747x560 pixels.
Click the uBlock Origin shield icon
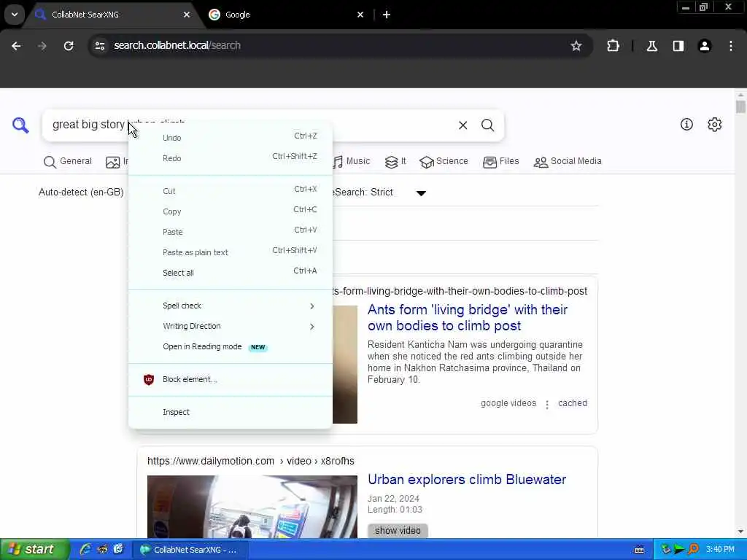click(149, 379)
